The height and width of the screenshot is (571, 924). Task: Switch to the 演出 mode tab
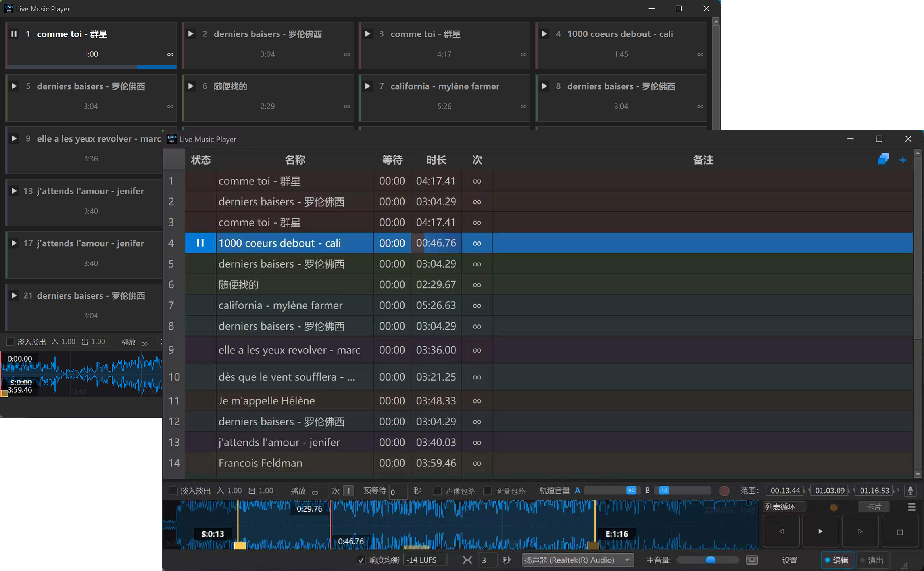(872, 560)
